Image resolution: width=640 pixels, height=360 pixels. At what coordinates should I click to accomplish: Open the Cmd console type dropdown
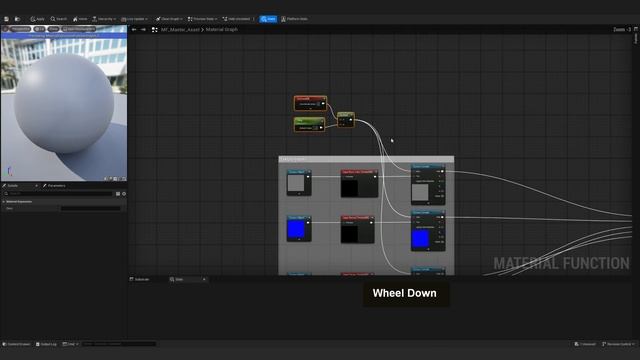tap(70, 344)
